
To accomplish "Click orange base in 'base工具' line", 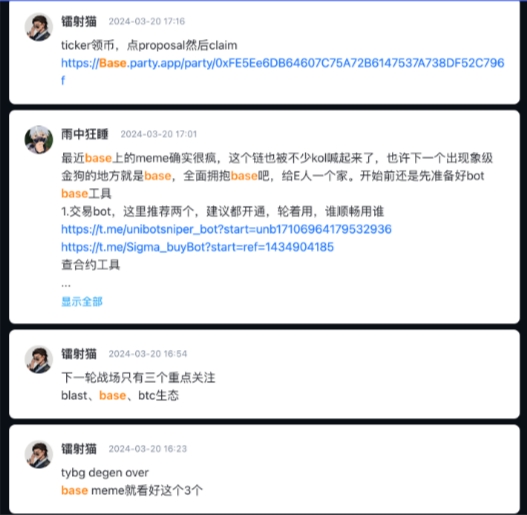I will tap(74, 194).
